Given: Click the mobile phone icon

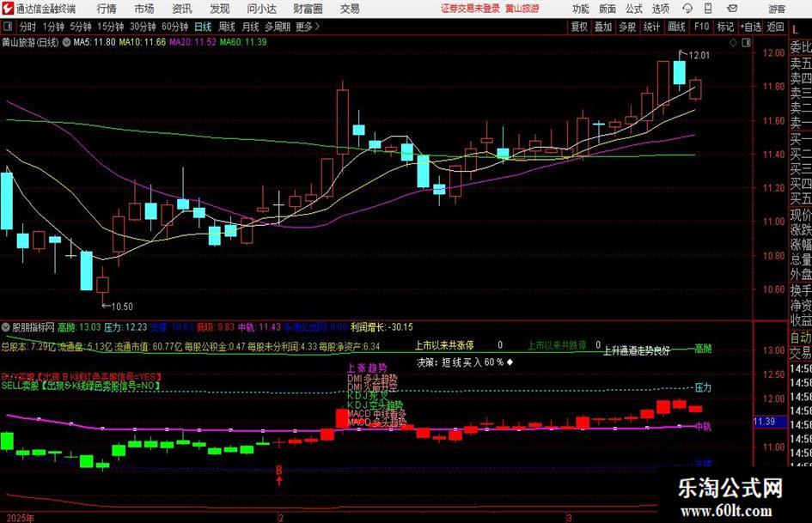Looking at the screenshot, I should pyautogui.click(x=708, y=9).
